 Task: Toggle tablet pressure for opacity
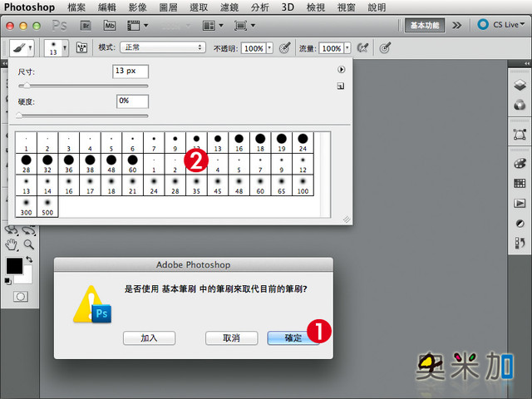[x=285, y=48]
